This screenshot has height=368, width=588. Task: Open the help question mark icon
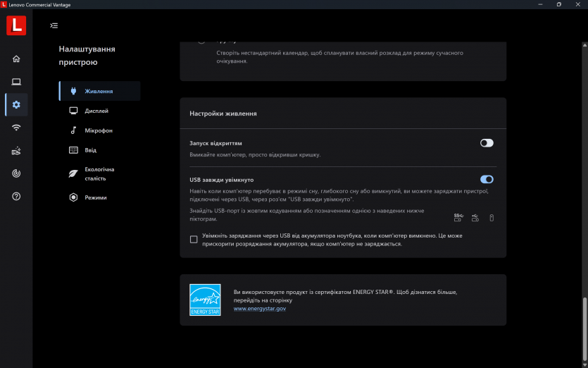tap(16, 196)
